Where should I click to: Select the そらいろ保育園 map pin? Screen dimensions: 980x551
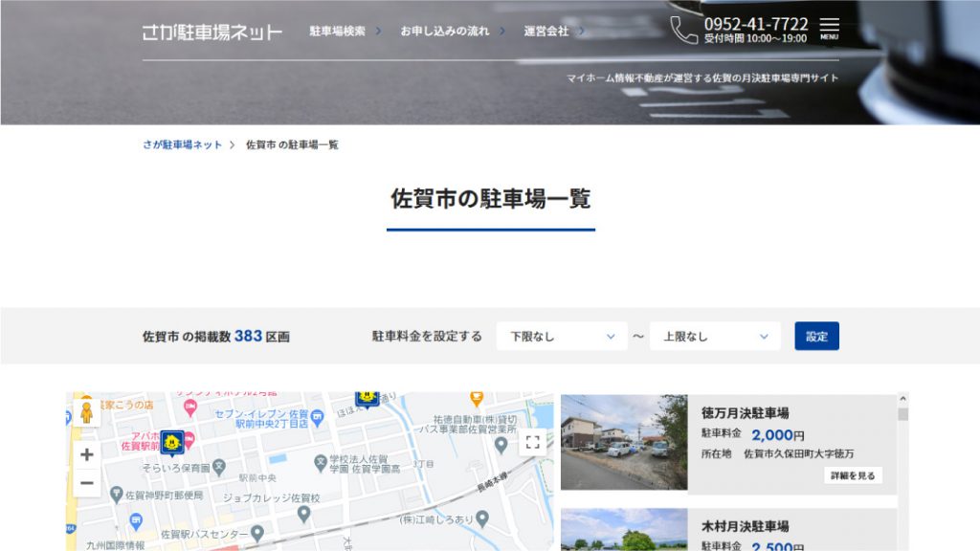(219, 467)
